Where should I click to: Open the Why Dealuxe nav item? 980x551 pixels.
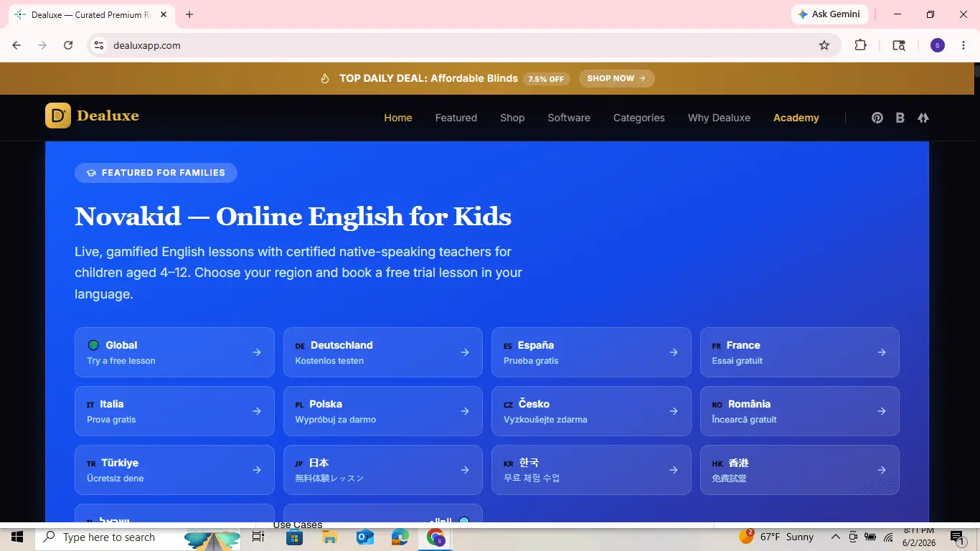point(719,118)
